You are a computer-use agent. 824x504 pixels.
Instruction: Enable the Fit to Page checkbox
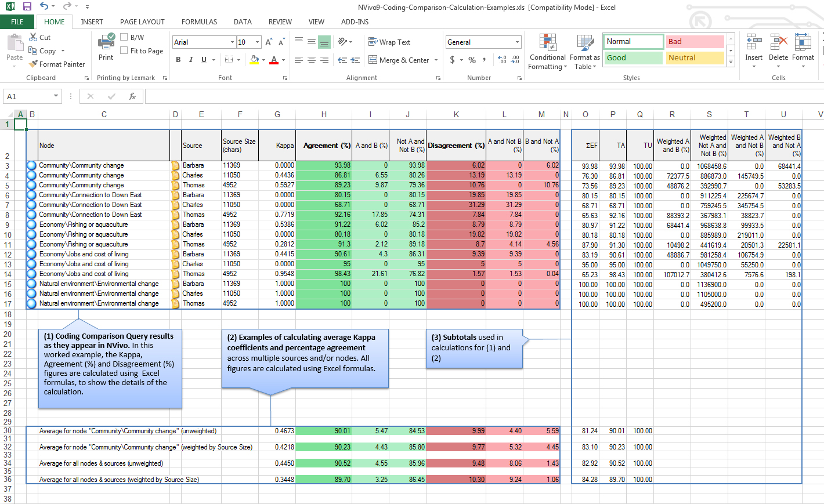124,50
